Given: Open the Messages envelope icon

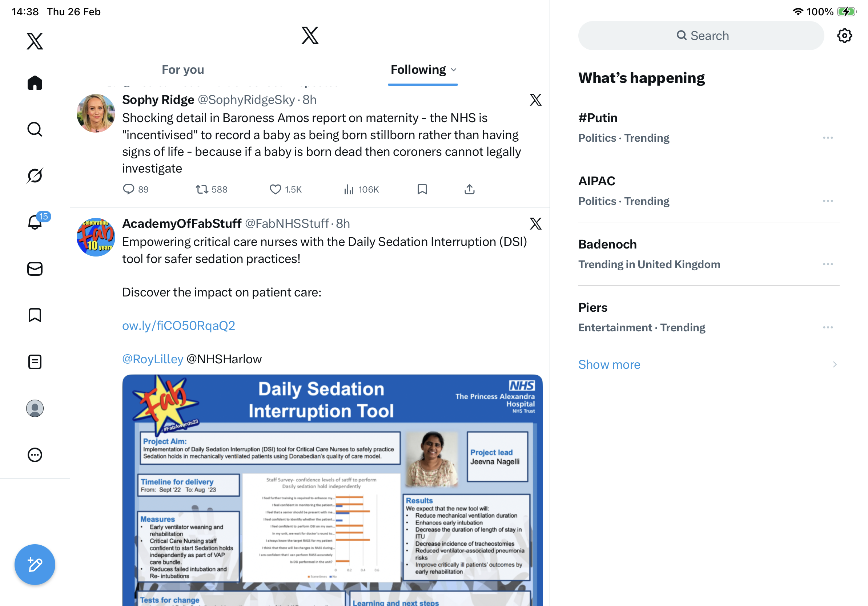Looking at the screenshot, I should coord(35,269).
